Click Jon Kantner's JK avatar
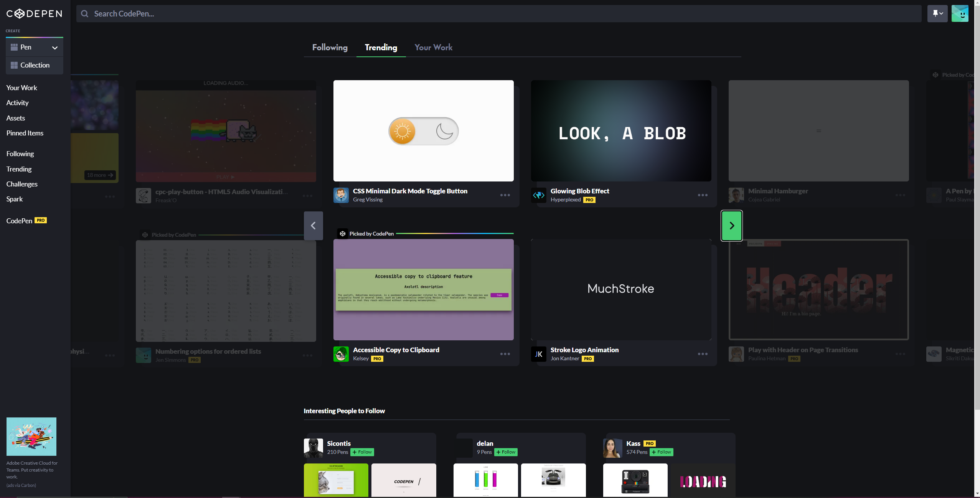The image size is (980, 498). point(538,354)
